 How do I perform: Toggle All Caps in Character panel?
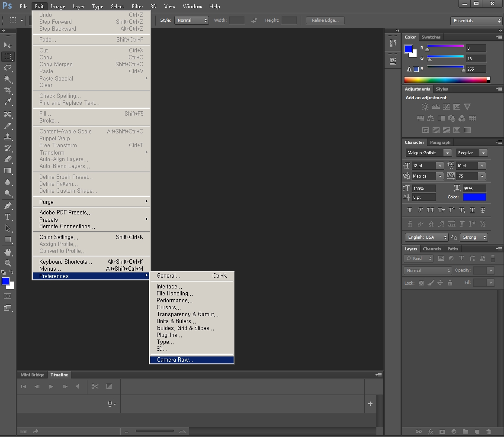click(x=430, y=210)
